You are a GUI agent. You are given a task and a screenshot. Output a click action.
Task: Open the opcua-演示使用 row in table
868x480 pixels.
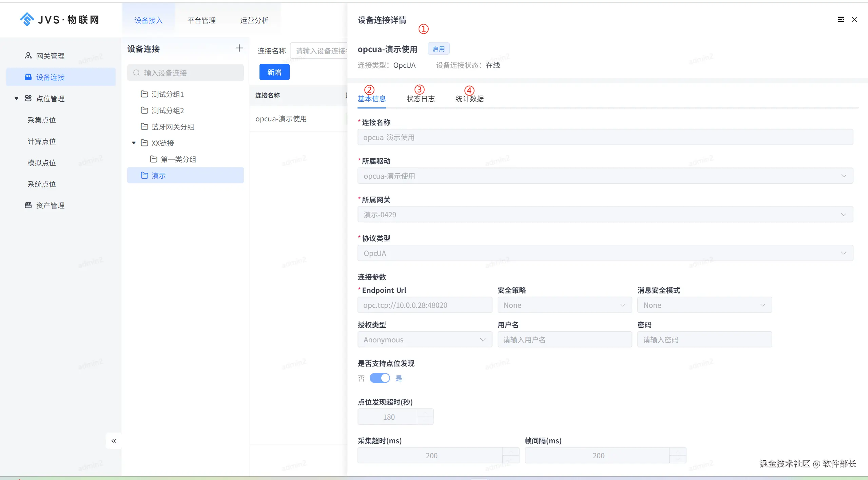click(281, 119)
